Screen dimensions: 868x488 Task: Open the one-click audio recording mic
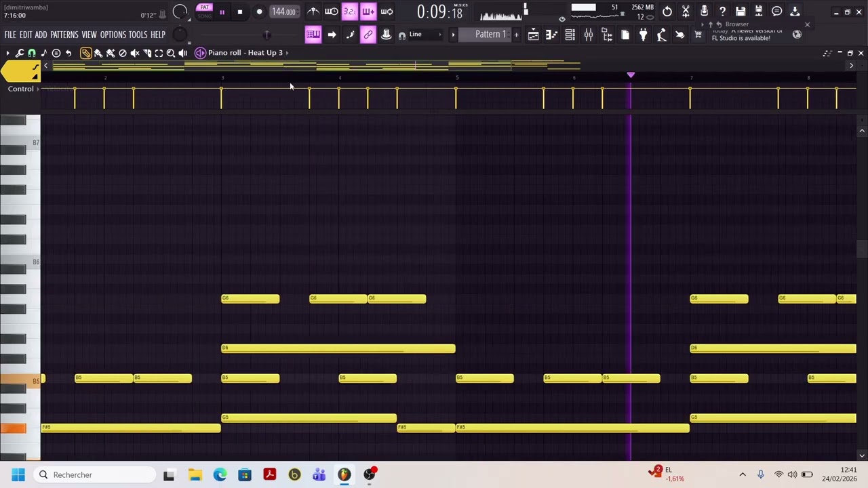pos(704,12)
